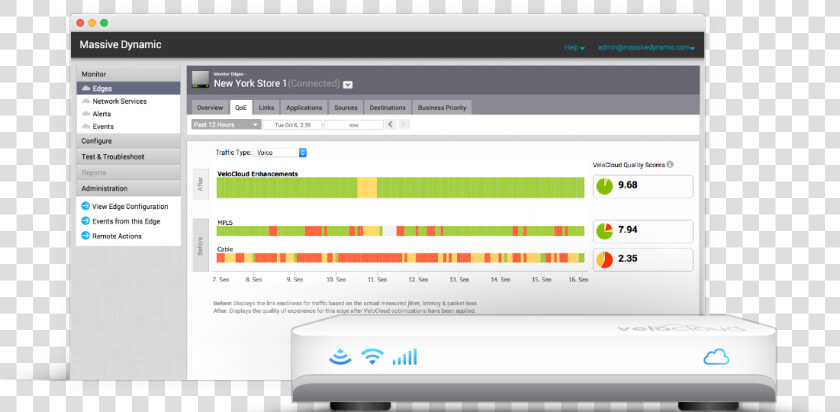This screenshot has height=412, width=840.
Task: Click the Before section label
Action: (201, 245)
